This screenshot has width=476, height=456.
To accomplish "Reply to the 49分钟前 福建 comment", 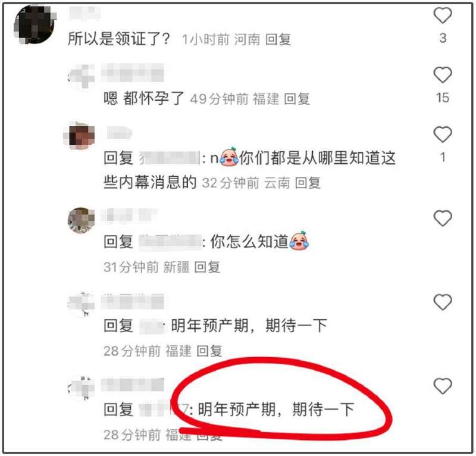I will [x=297, y=99].
